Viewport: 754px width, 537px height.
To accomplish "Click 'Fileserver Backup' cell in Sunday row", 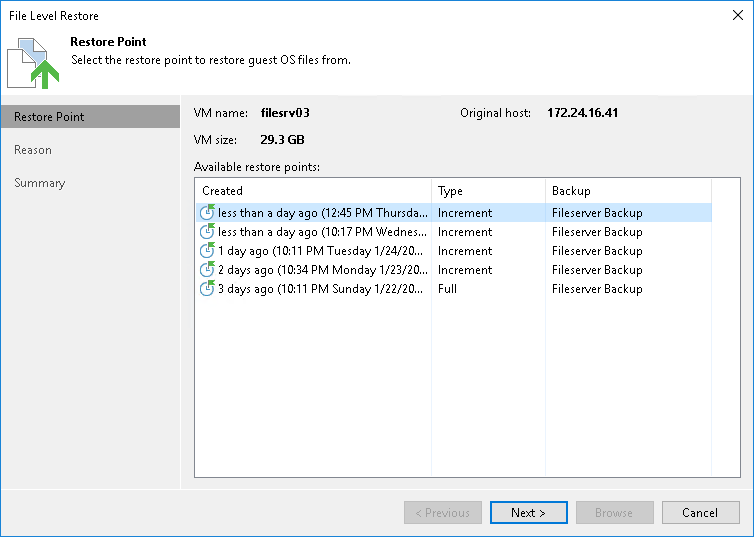I will coord(597,289).
